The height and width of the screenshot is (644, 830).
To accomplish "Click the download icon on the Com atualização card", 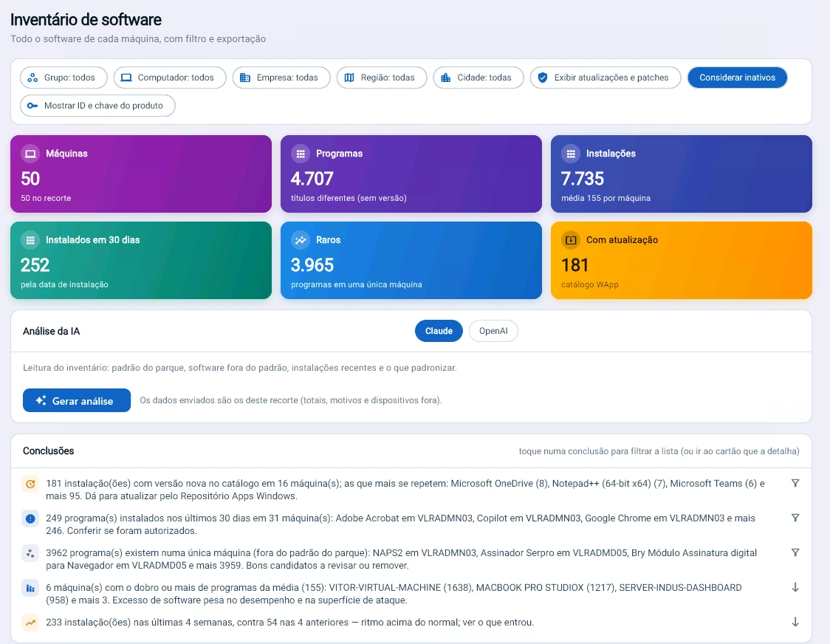I will 571,240.
